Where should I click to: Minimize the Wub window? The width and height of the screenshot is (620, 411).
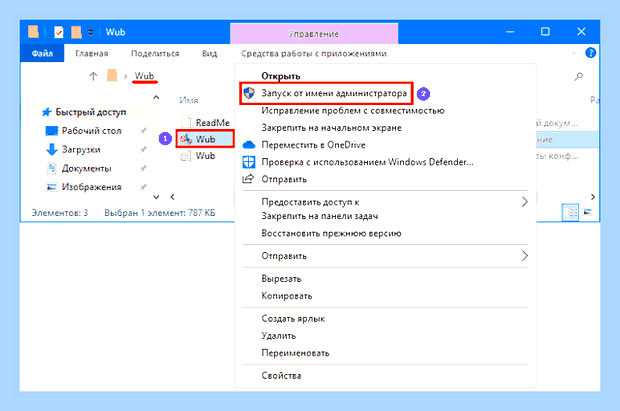[x=510, y=32]
